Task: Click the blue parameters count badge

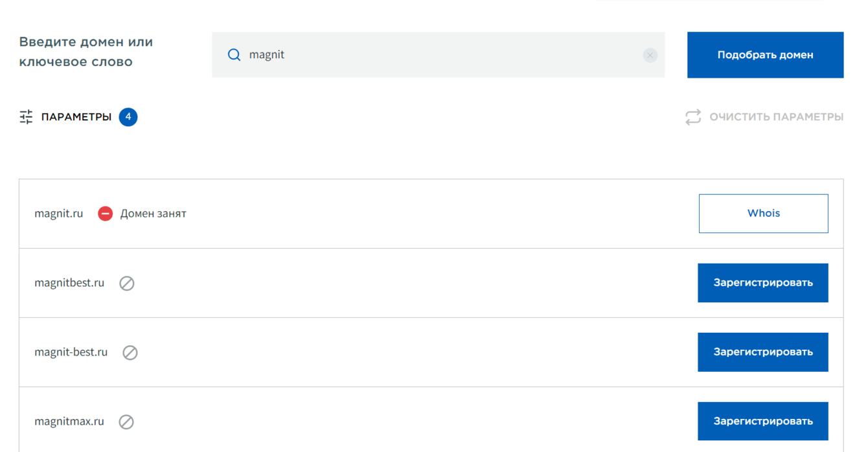Action: click(x=128, y=117)
